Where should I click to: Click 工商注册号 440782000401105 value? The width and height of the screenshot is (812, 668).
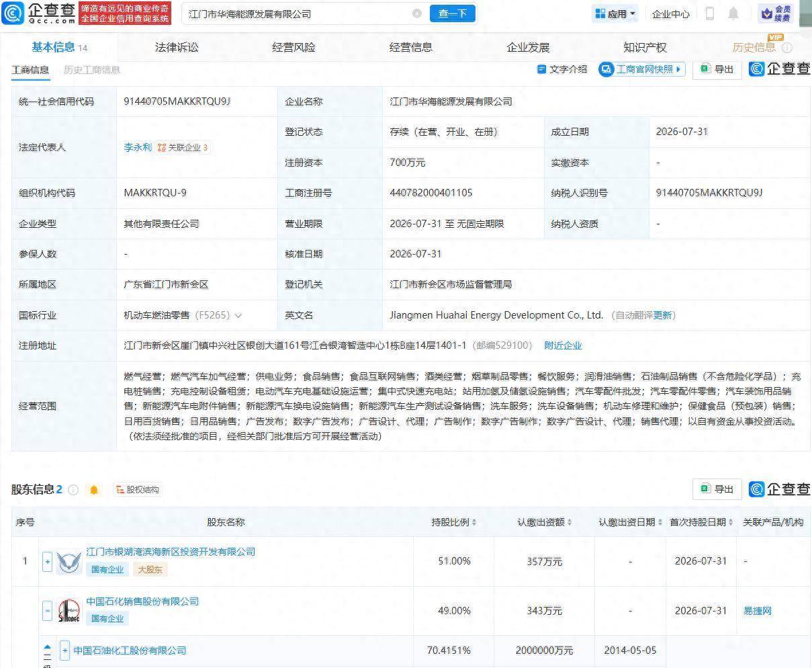tap(431, 193)
